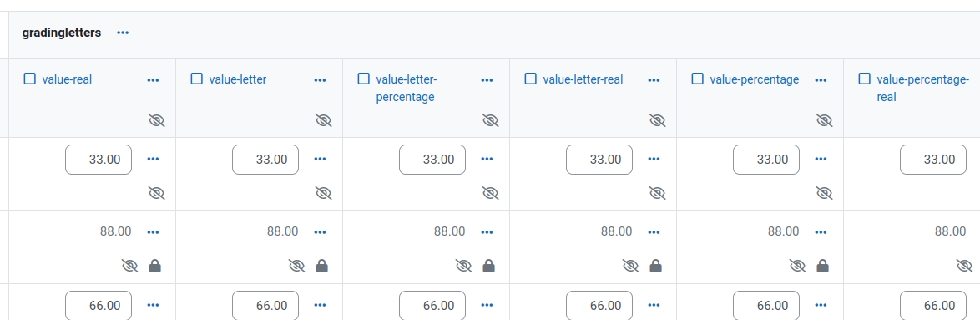Open actions menu for value-percentage 33.00 cell

[821, 159]
